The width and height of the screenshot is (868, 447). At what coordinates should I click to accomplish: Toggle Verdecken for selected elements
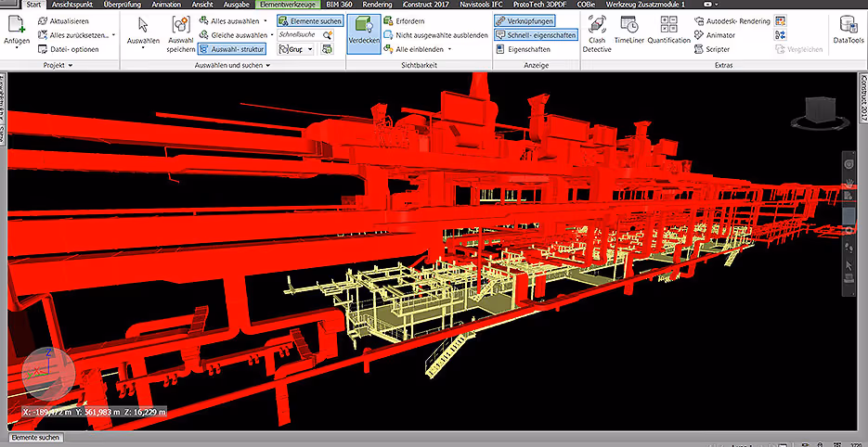(x=363, y=32)
